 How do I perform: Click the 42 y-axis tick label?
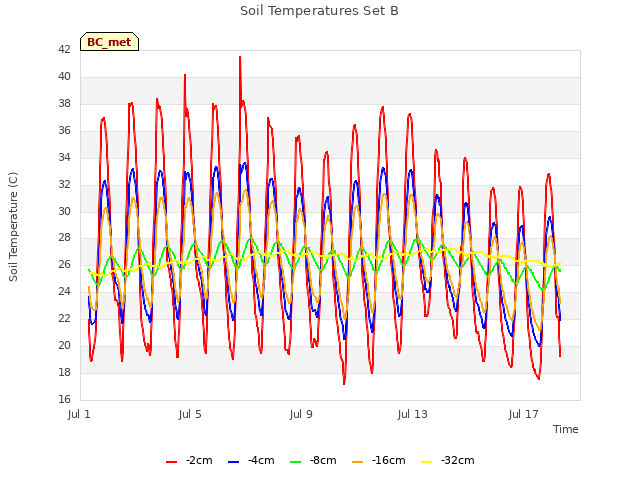click(64, 49)
